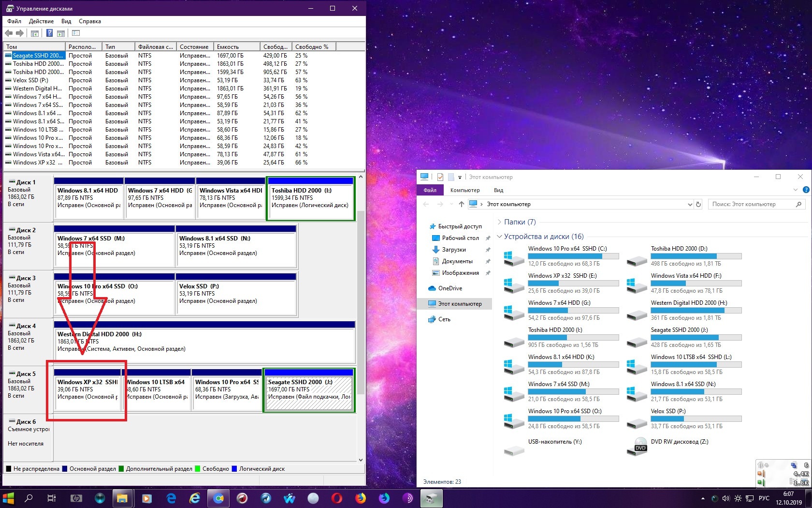Open the Справка menu

90,21
